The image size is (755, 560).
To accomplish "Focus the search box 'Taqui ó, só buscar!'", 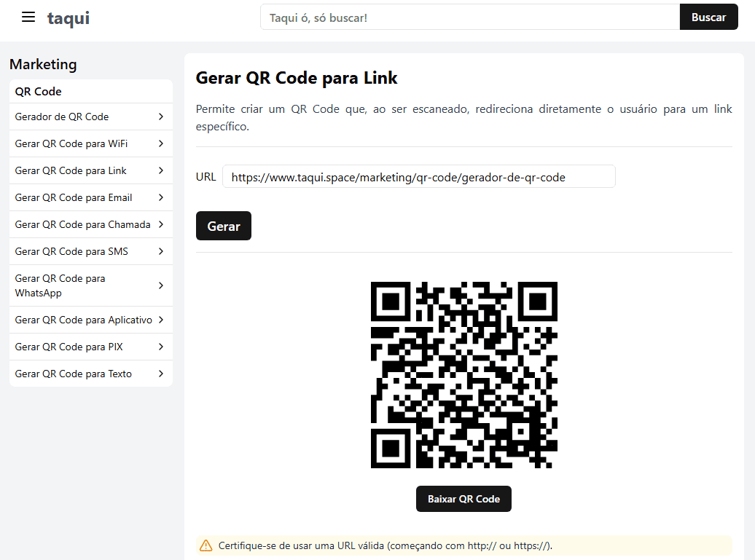I will [470, 17].
